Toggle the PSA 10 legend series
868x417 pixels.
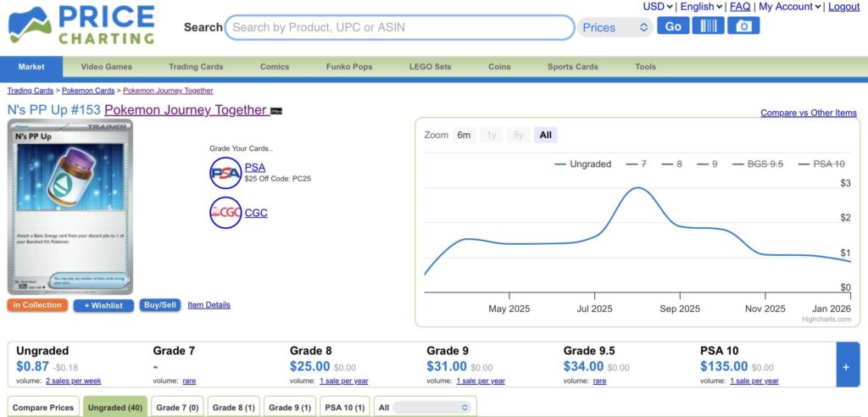click(x=821, y=164)
